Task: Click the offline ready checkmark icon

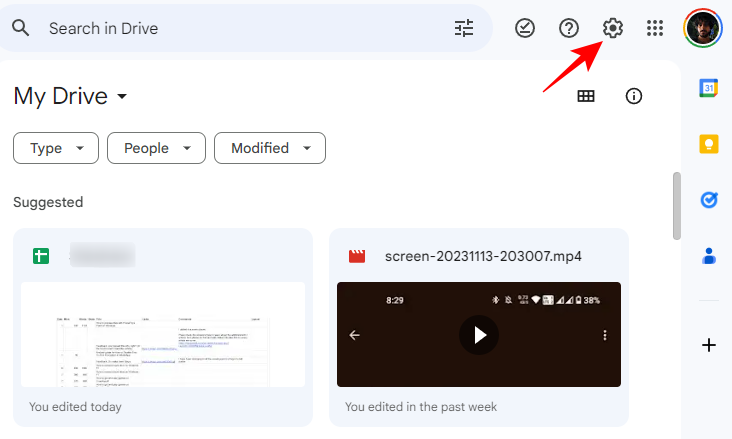Action: point(525,28)
